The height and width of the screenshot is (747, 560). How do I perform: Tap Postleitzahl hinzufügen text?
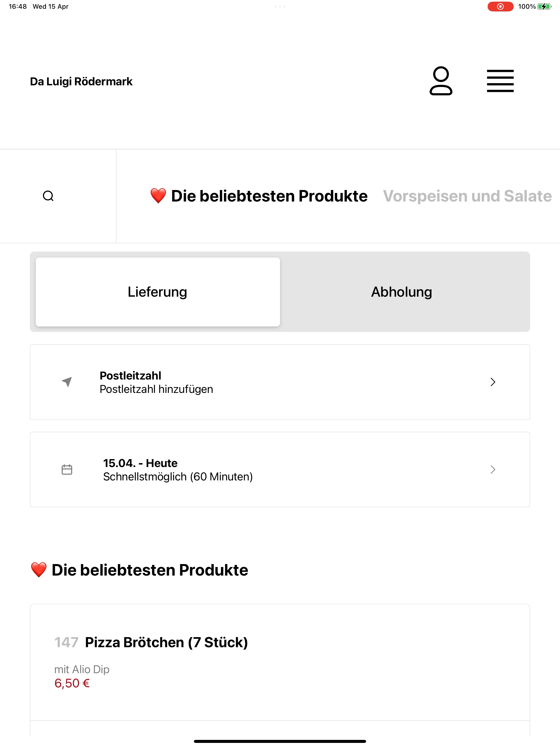(x=156, y=389)
